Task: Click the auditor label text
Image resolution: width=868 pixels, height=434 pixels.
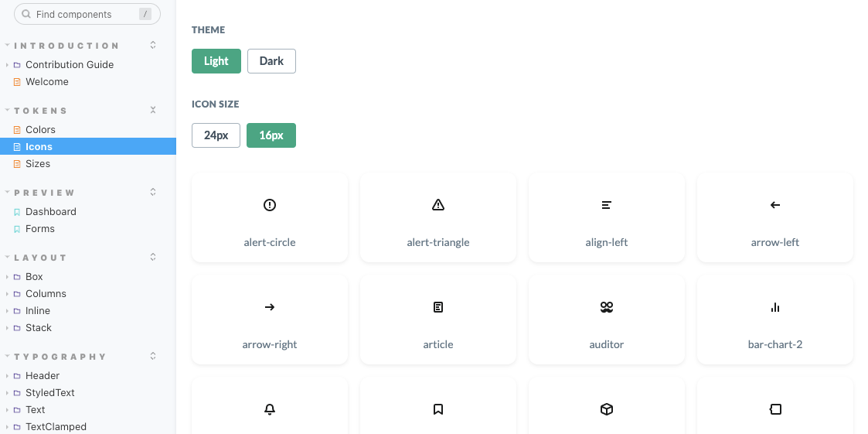Action: [607, 344]
